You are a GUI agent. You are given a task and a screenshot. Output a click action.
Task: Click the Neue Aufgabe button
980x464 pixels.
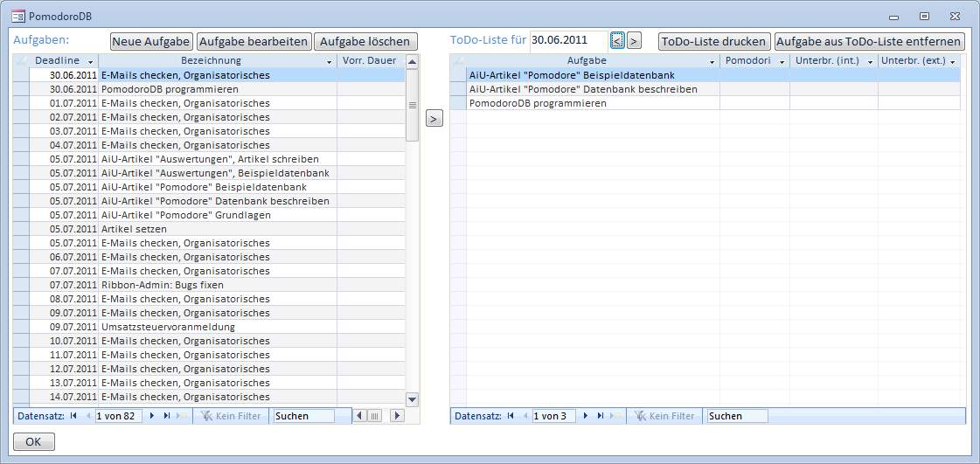point(151,41)
